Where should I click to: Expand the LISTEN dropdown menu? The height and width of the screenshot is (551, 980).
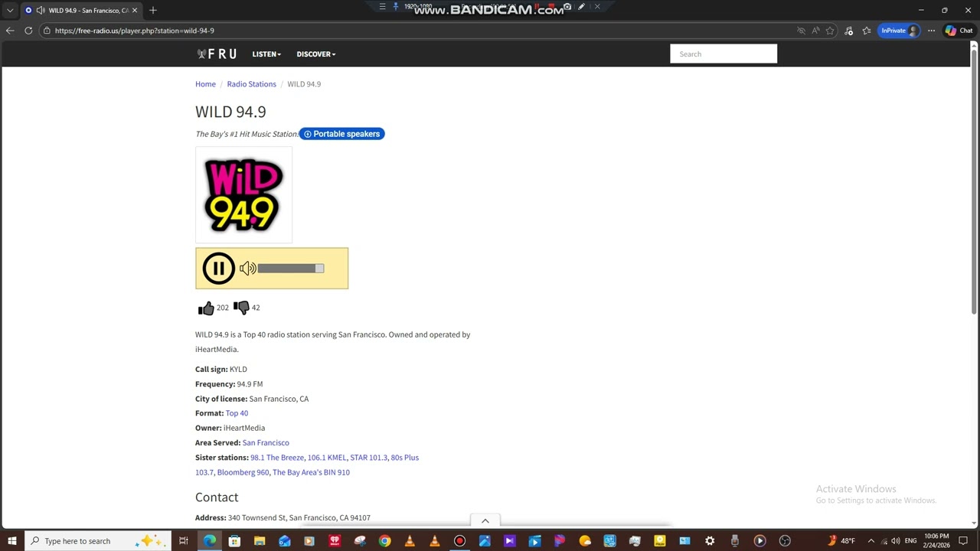(x=266, y=54)
